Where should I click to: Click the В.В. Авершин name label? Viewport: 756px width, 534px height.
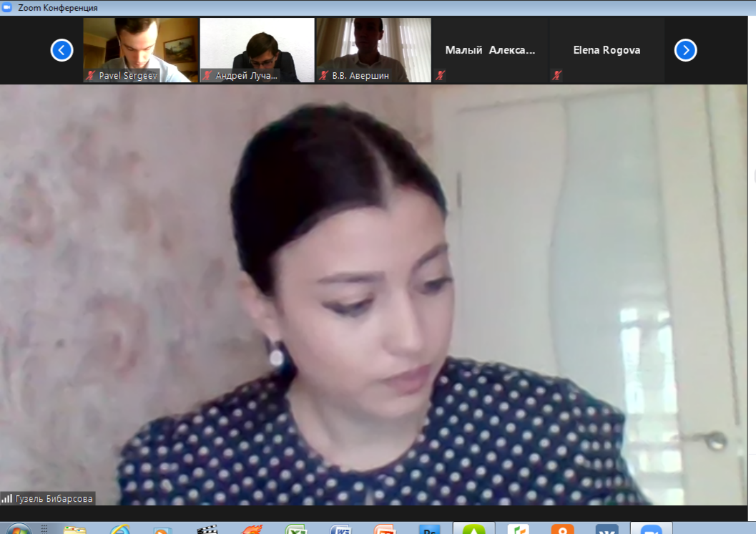click(360, 76)
